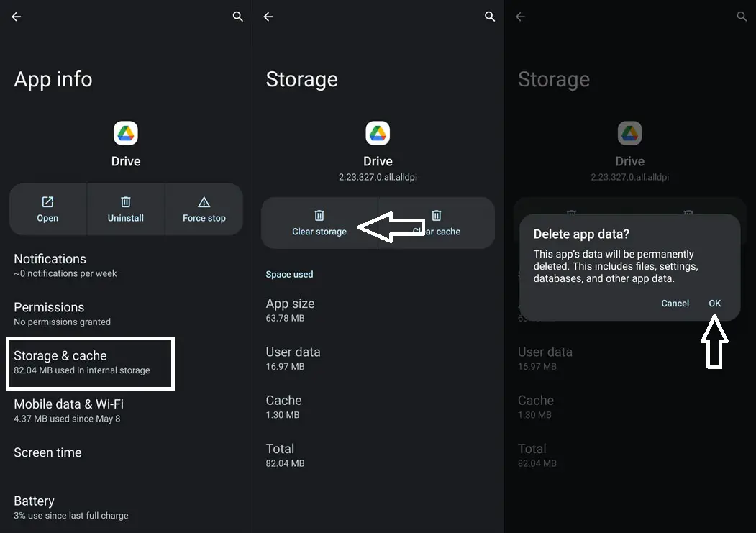Tap Drive icon on middle Storage screen
The width and height of the screenshot is (756, 533).
(x=378, y=133)
